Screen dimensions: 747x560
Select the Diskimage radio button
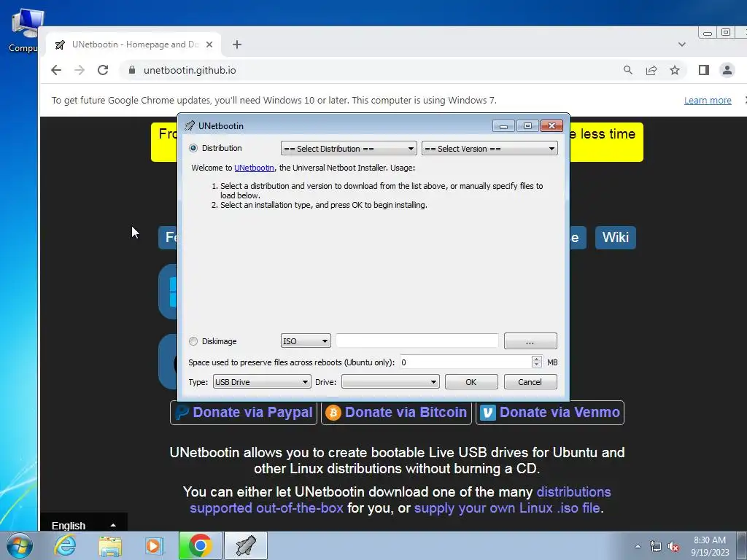pyautogui.click(x=193, y=341)
